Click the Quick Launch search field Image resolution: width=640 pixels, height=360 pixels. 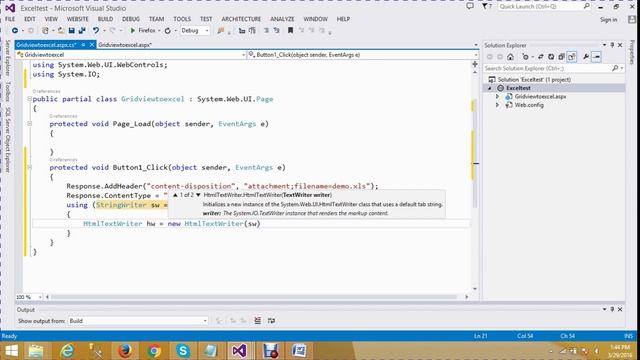544,7
